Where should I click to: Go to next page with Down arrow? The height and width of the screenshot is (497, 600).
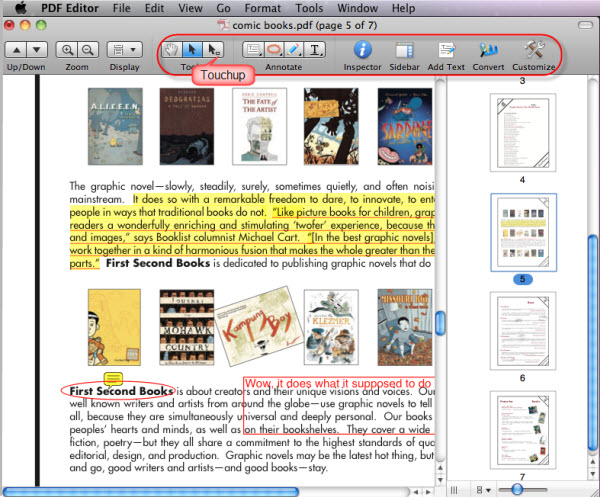(x=37, y=50)
